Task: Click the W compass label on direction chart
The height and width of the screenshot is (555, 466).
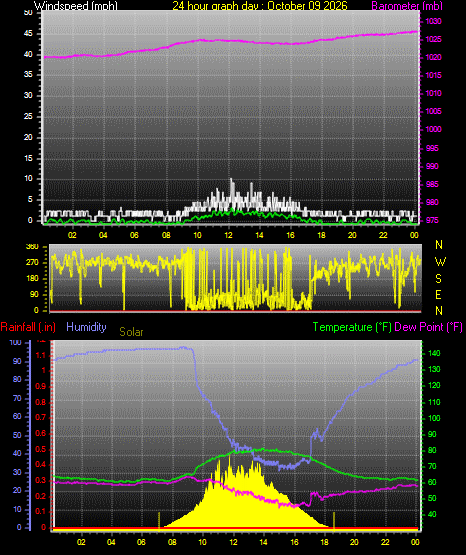Action: pos(440,262)
